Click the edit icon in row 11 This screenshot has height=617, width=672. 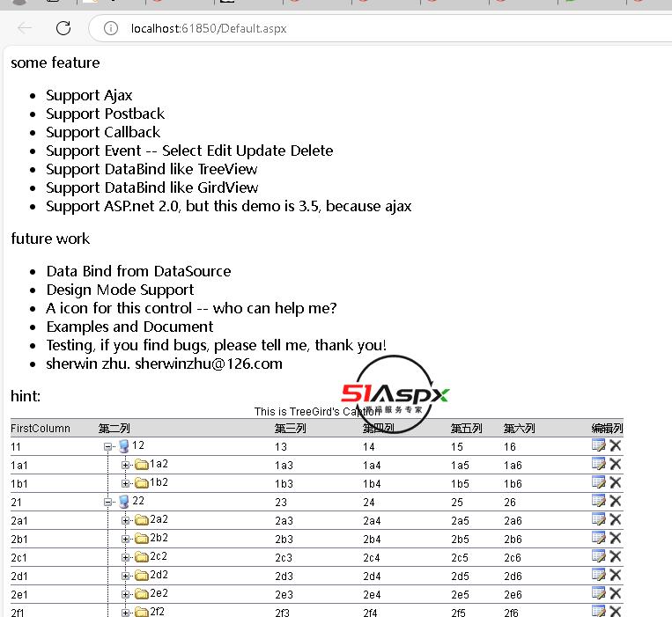[599, 445]
